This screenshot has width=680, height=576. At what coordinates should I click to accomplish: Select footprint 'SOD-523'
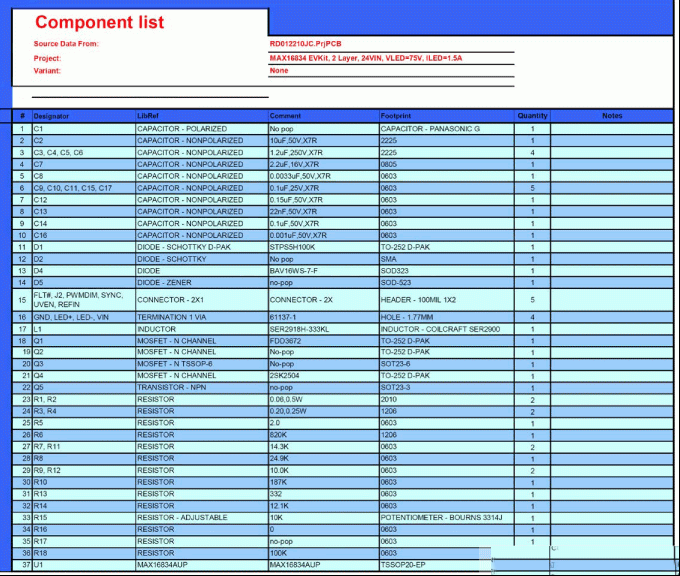pyautogui.click(x=447, y=283)
